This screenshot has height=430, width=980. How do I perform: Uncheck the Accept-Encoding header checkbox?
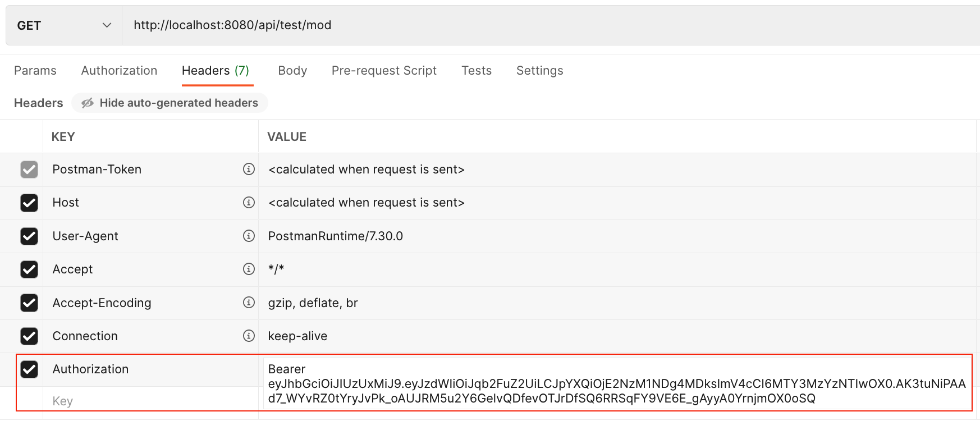[29, 303]
